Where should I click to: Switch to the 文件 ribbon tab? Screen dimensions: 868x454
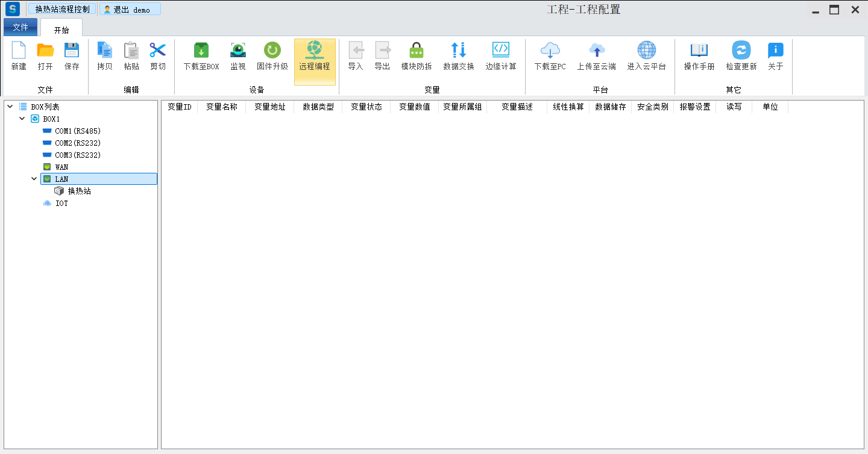tap(20, 28)
